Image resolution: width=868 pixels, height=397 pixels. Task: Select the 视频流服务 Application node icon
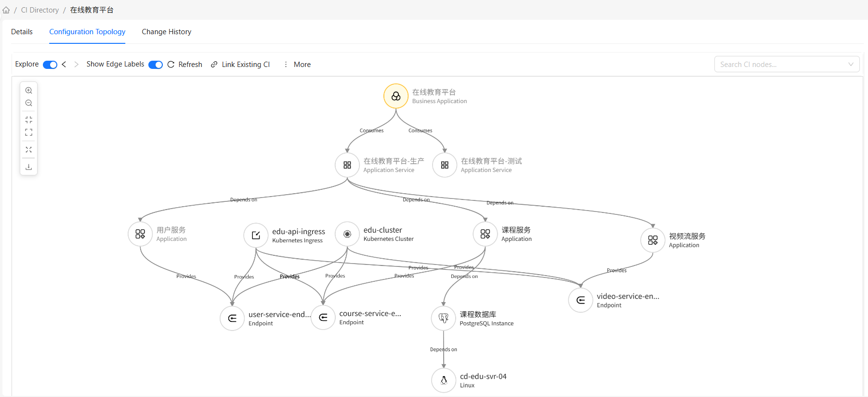point(653,240)
